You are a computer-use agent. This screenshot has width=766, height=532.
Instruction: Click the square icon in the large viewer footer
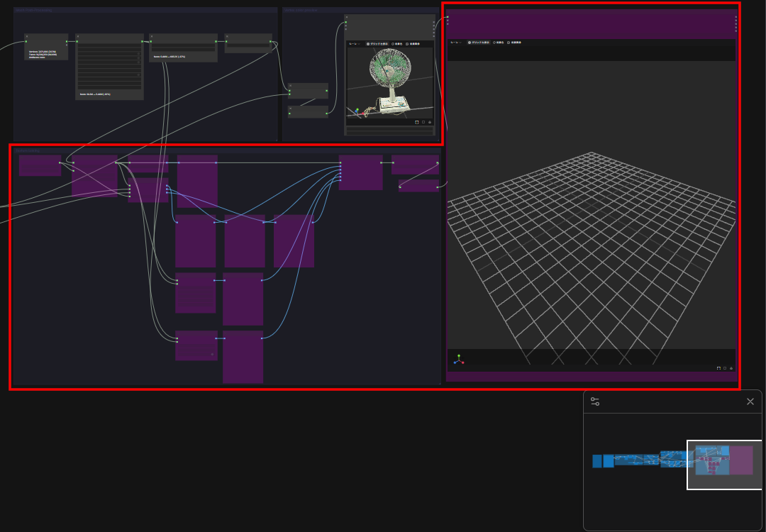[725, 368]
